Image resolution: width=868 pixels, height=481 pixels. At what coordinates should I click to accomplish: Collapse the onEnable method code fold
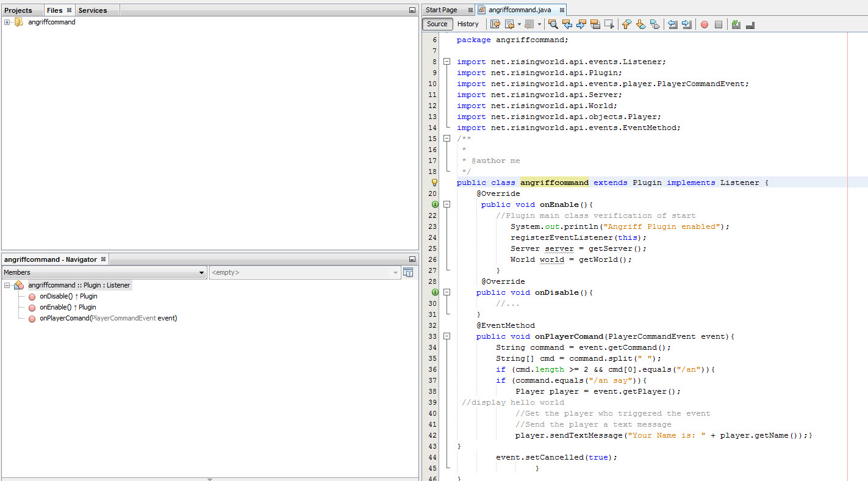click(x=447, y=204)
